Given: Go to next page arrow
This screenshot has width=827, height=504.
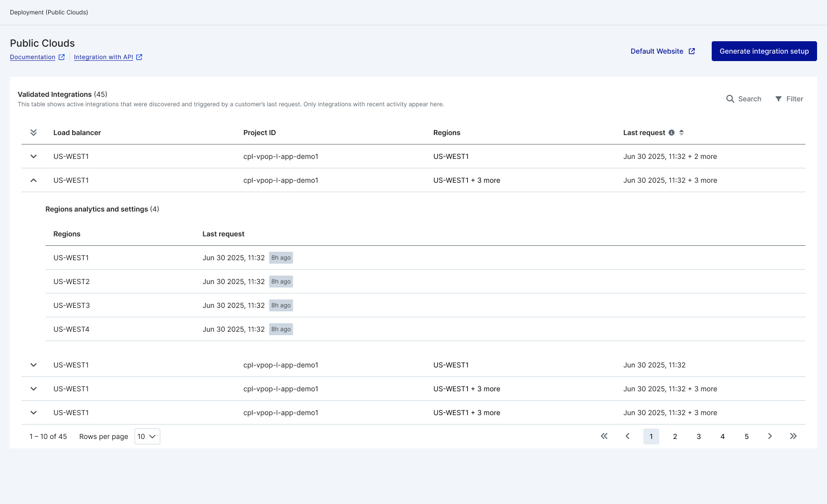Looking at the screenshot, I should [x=770, y=436].
